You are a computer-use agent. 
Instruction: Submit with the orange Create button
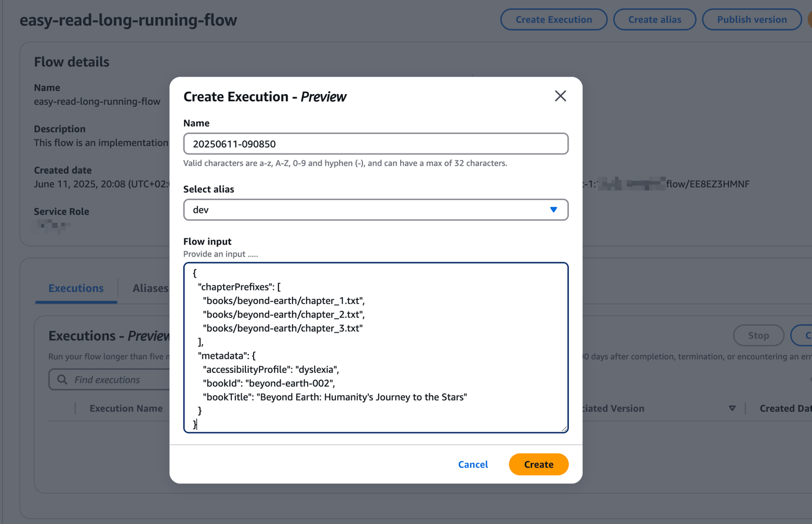click(x=538, y=464)
